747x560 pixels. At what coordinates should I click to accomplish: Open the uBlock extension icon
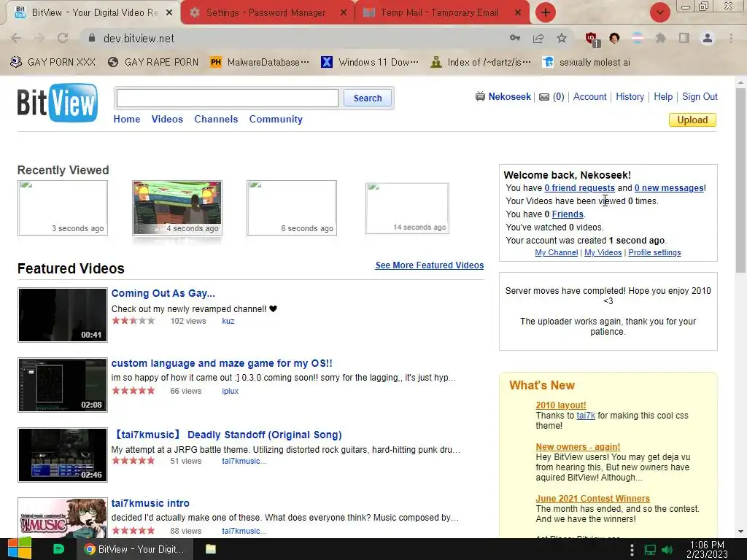[592, 39]
